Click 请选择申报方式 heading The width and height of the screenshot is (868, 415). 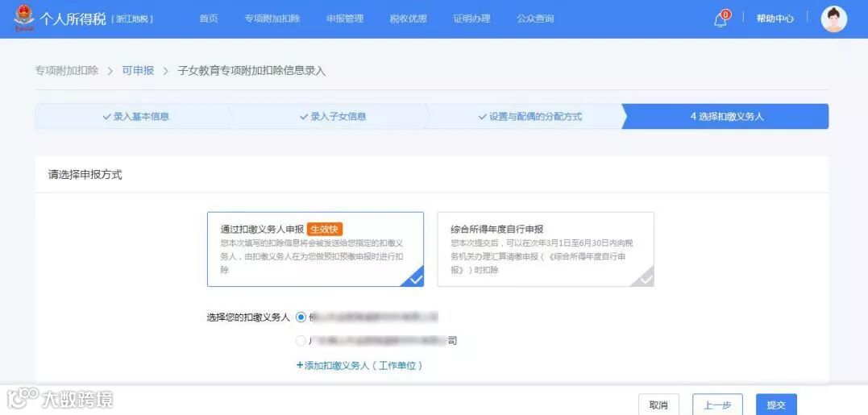pos(85,175)
